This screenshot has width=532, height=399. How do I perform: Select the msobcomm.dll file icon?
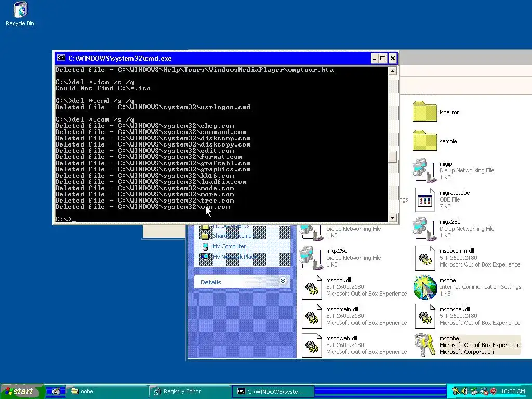[425, 258]
